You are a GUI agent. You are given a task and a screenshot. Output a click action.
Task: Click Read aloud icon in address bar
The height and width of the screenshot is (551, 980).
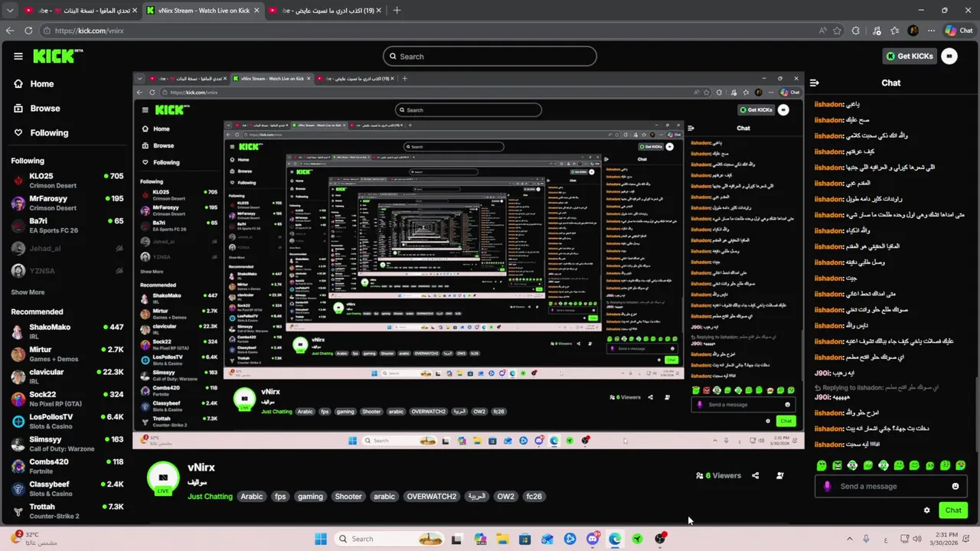[823, 31]
